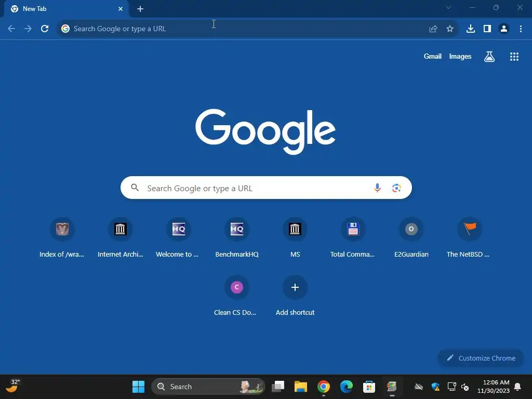This screenshot has height=399, width=532.
Task: Go back with the back arrow
Action: point(11,29)
